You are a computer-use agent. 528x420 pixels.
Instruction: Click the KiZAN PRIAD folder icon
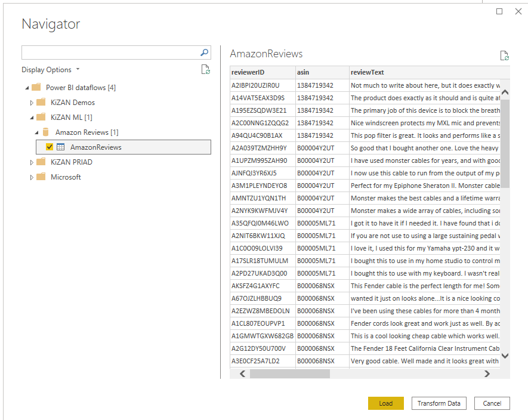42,162
